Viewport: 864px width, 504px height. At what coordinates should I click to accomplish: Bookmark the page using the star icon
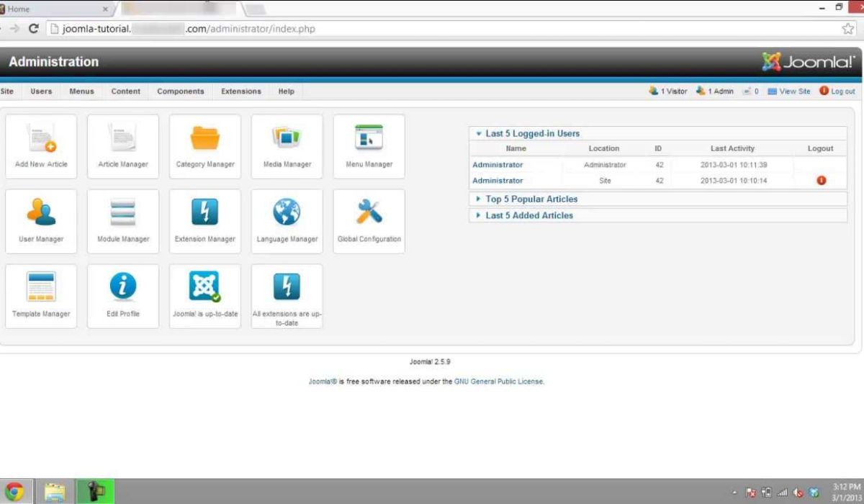pyautogui.click(x=848, y=29)
